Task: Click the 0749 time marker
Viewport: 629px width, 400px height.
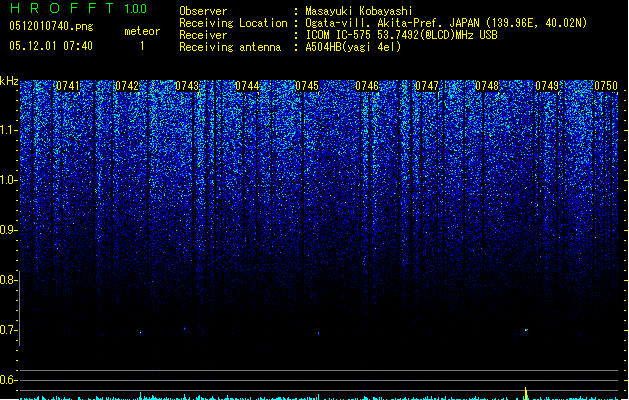Action: coord(547,86)
